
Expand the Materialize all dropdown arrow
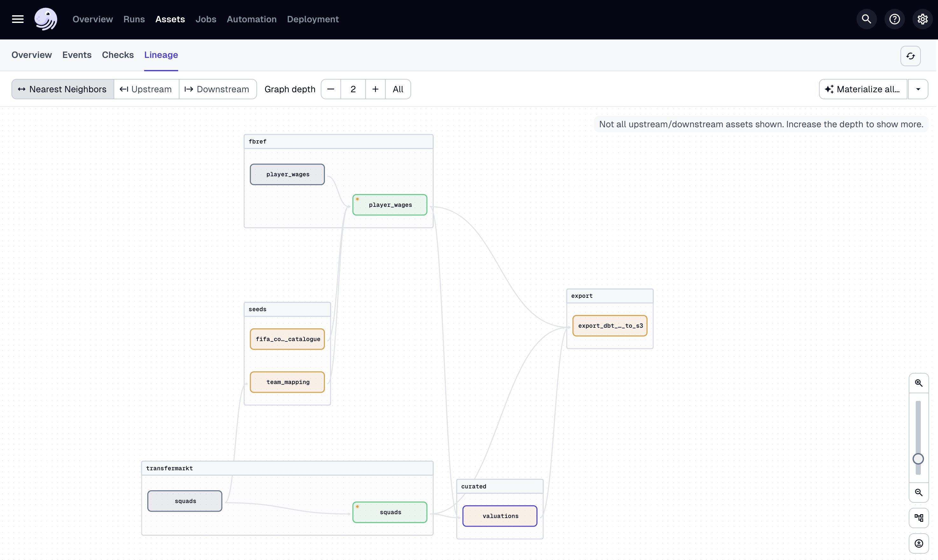pyautogui.click(x=918, y=89)
